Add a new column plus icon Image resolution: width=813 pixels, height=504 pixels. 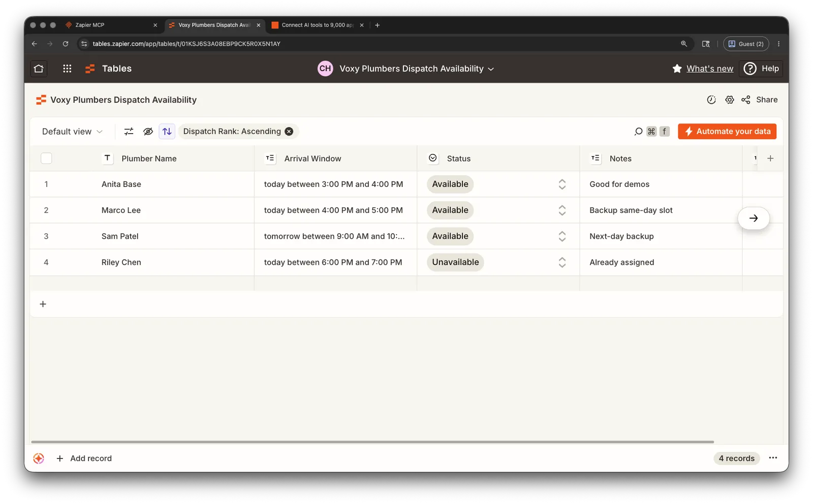pyautogui.click(x=770, y=159)
